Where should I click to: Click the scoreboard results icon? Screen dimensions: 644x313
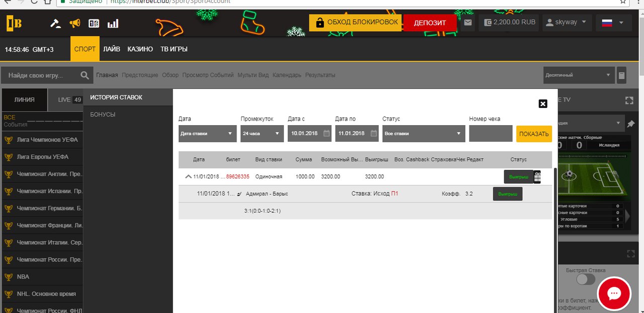coord(94,23)
